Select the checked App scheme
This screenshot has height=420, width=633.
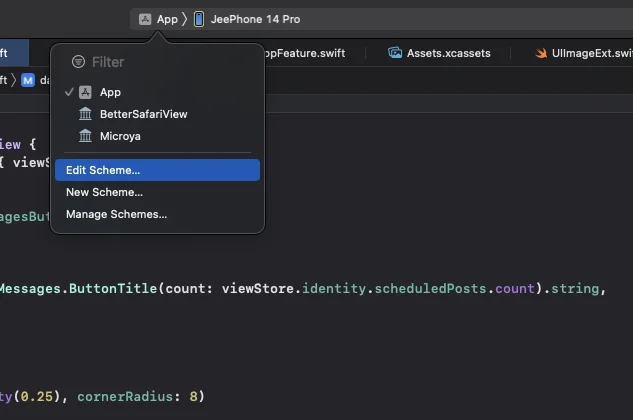click(110, 92)
